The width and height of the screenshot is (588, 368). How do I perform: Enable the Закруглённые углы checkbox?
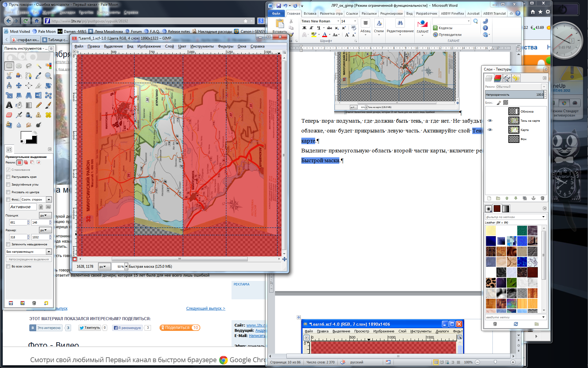tap(8, 185)
